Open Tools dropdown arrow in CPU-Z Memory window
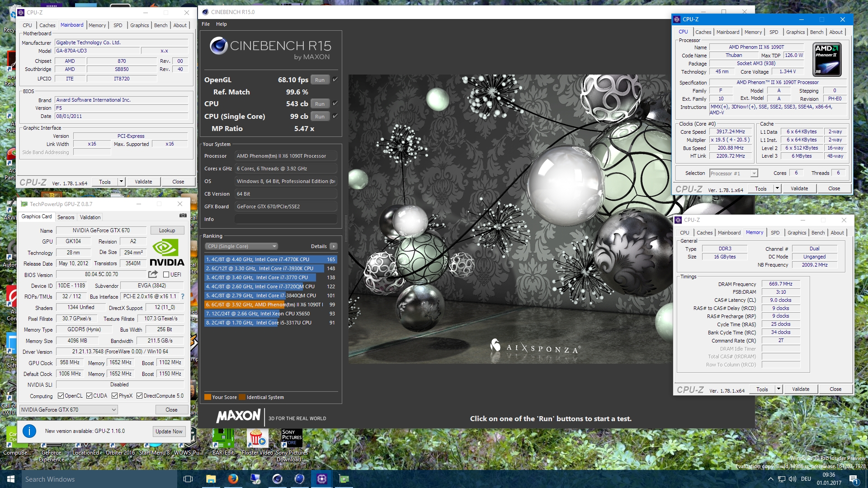The height and width of the screenshot is (488, 868). pos(778,389)
